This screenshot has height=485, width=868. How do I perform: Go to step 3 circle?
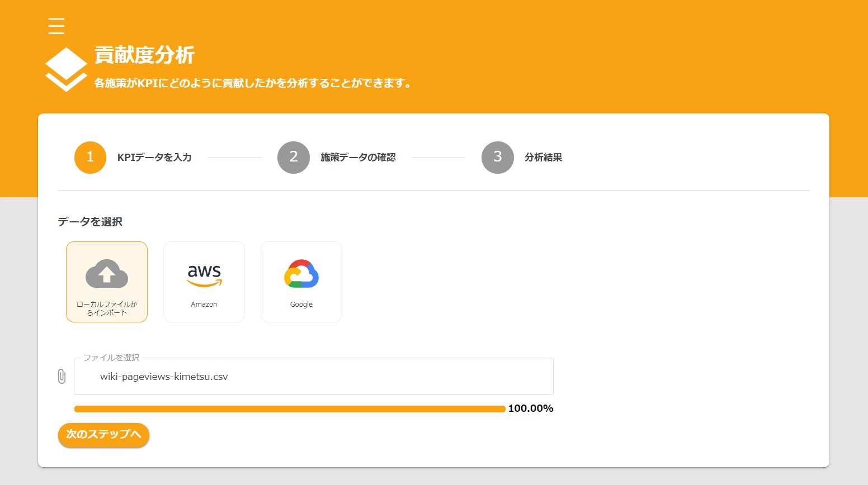tap(498, 158)
